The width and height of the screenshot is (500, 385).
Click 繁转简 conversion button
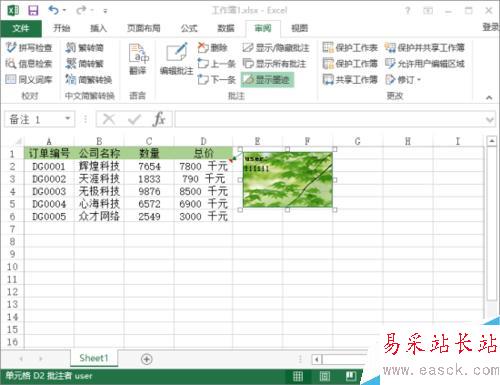pyautogui.click(x=85, y=48)
